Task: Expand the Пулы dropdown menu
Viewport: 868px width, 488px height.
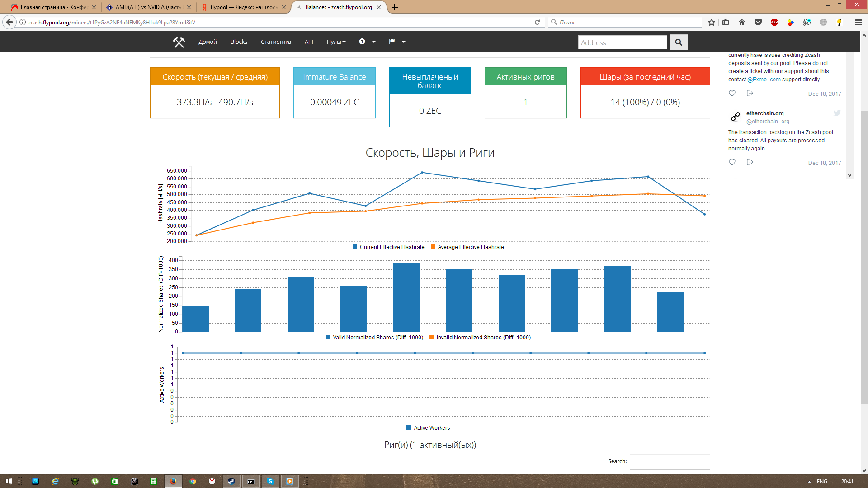Action: pyautogui.click(x=336, y=42)
